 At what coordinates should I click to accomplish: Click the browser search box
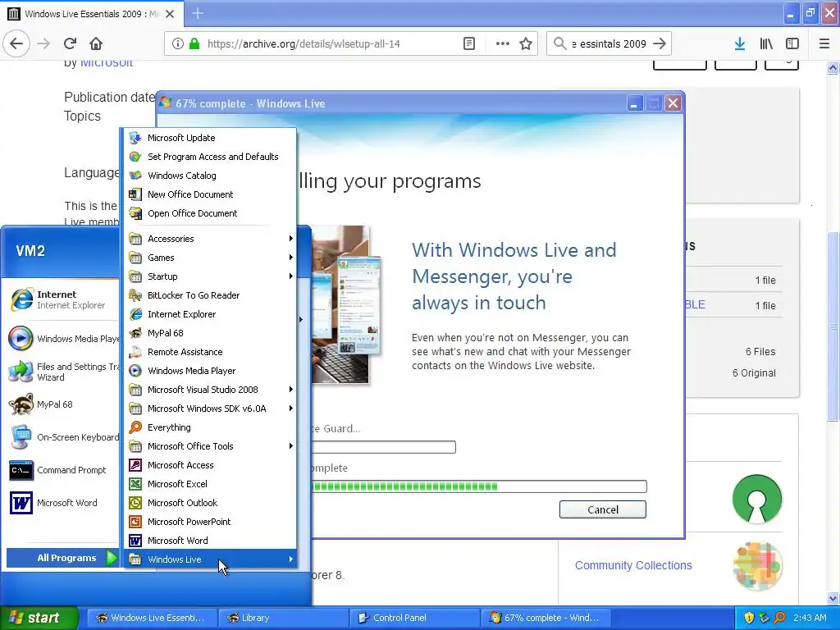[609, 44]
